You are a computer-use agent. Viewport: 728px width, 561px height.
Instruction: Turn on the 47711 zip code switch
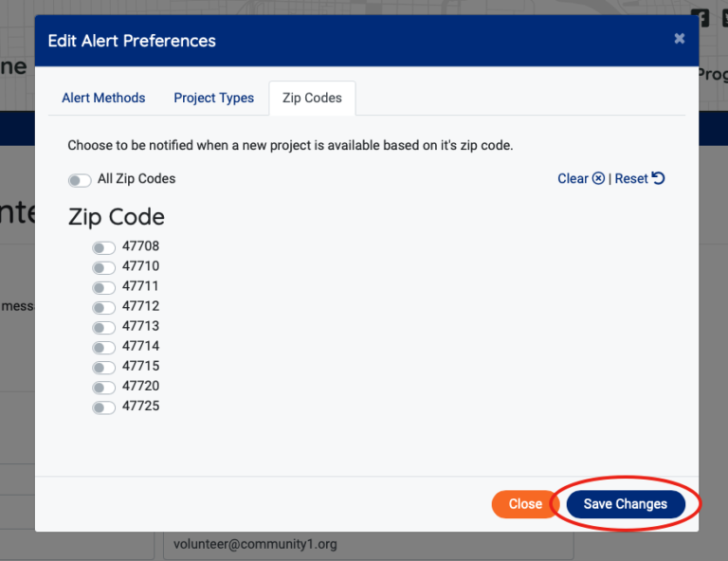click(103, 287)
